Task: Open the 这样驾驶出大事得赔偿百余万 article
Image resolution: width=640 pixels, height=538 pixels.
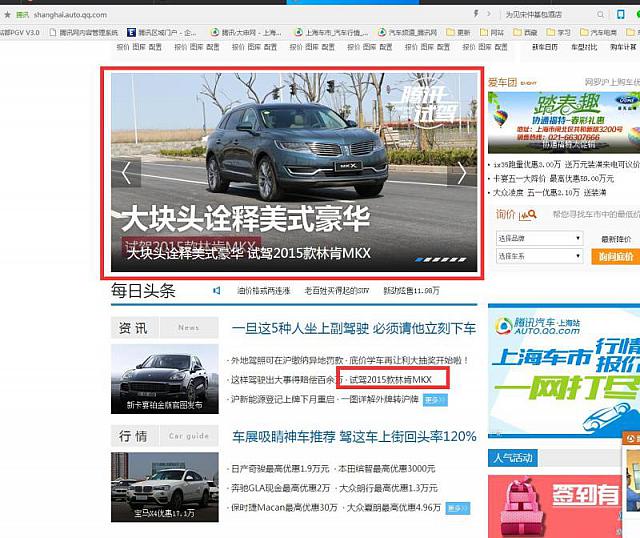Action: (287, 380)
